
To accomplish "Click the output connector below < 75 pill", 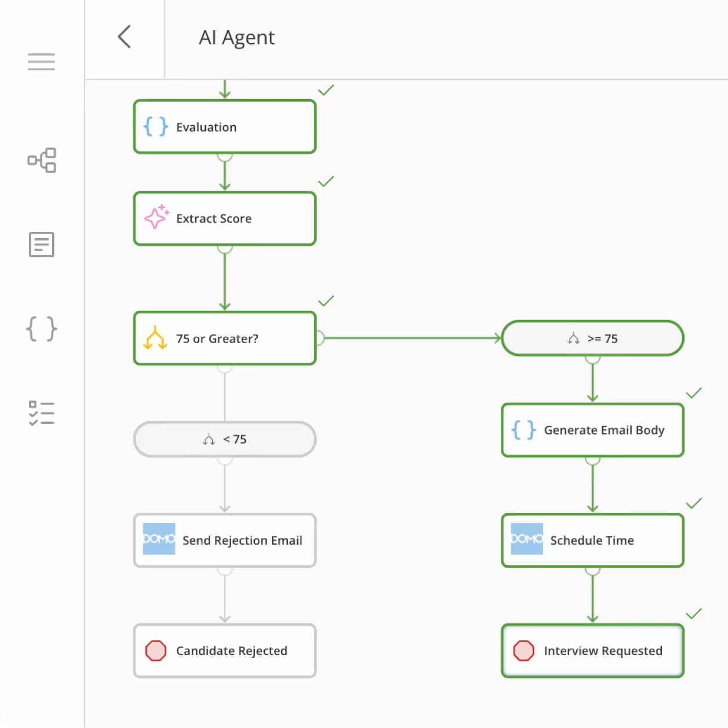I will (x=225, y=460).
